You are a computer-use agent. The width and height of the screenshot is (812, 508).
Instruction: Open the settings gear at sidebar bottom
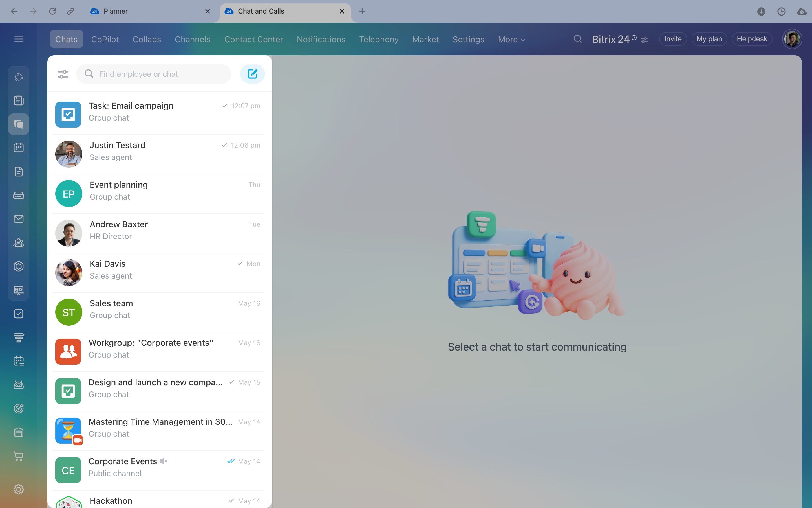pos(18,489)
